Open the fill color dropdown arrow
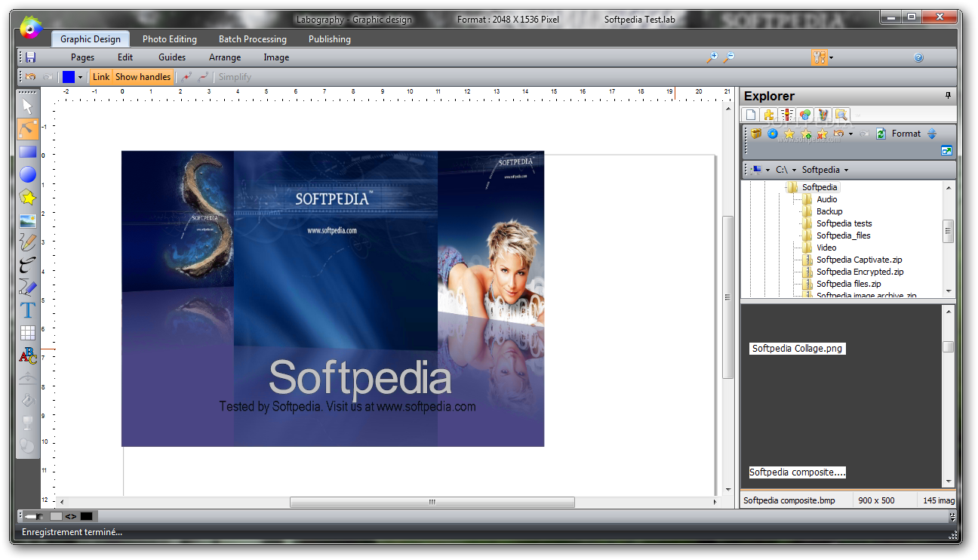978x560 pixels. [x=80, y=77]
